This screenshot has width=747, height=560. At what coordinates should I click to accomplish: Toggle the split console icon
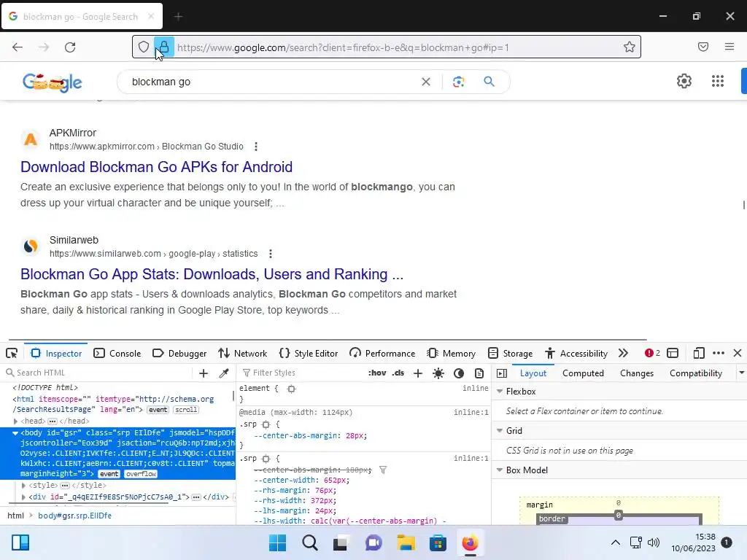(x=673, y=354)
